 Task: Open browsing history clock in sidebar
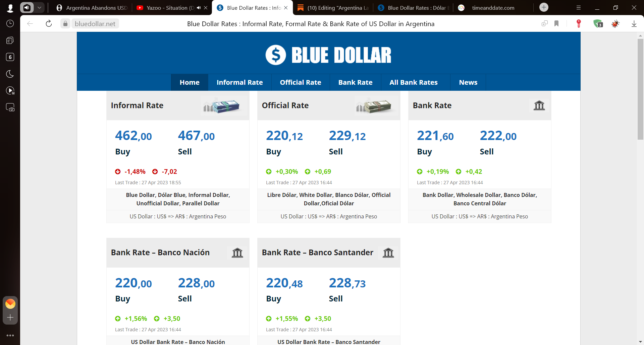pyautogui.click(x=10, y=23)
